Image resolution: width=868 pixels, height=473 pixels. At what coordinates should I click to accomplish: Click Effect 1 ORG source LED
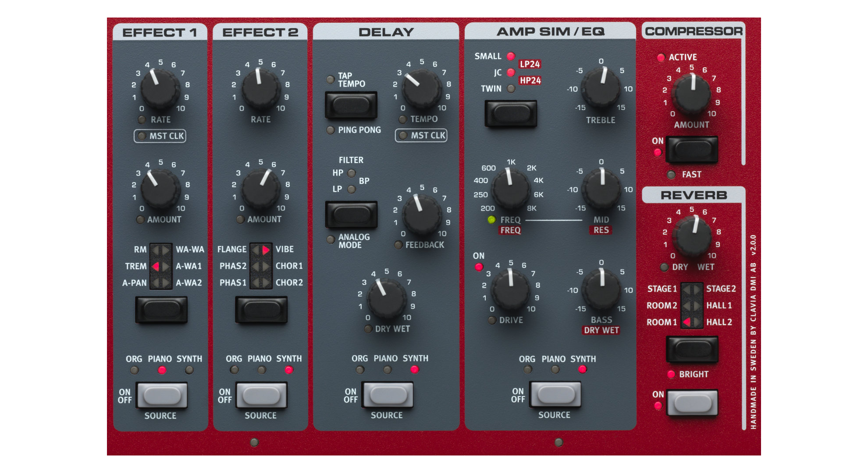pyautogui.click(x=134, y=371)
